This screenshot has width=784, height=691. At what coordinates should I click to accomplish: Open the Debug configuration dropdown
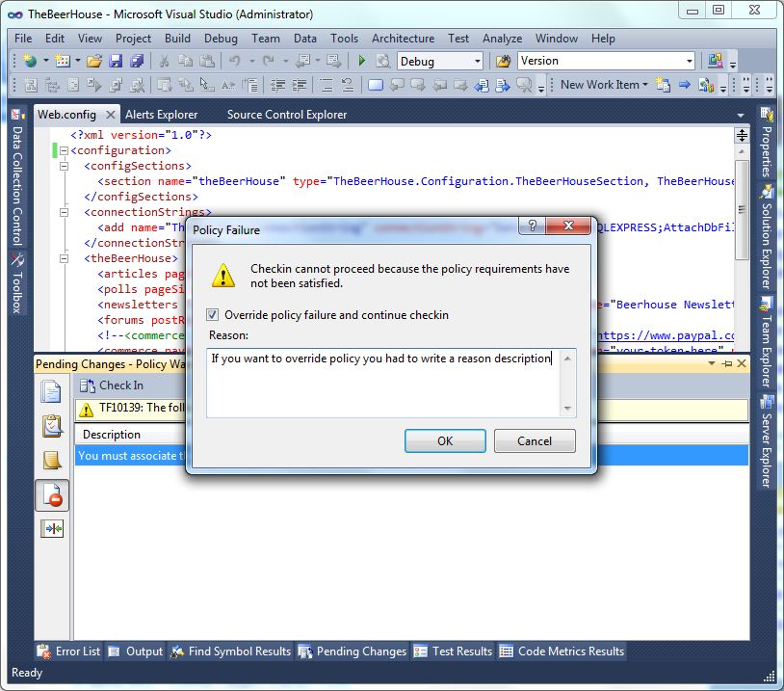click(x=477, y=61)
